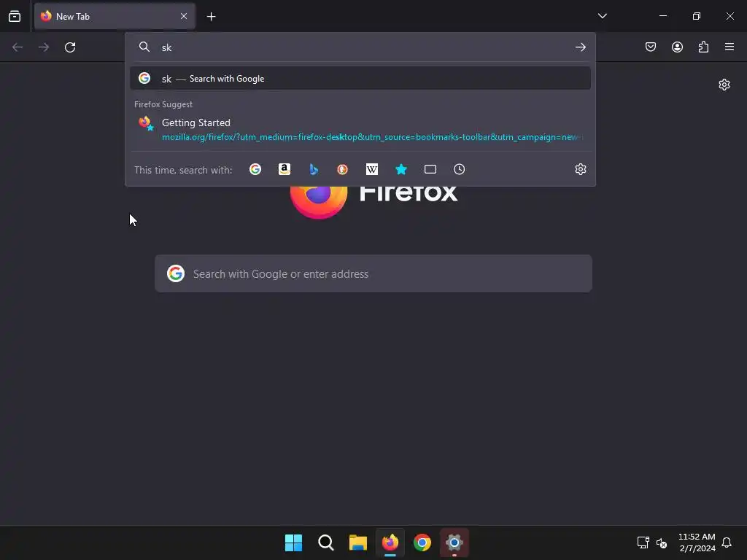Image resolution: width=747 pixels, height=560 pixels.
Task: Click the muted volume tray icon
Action: click(662, 542)
